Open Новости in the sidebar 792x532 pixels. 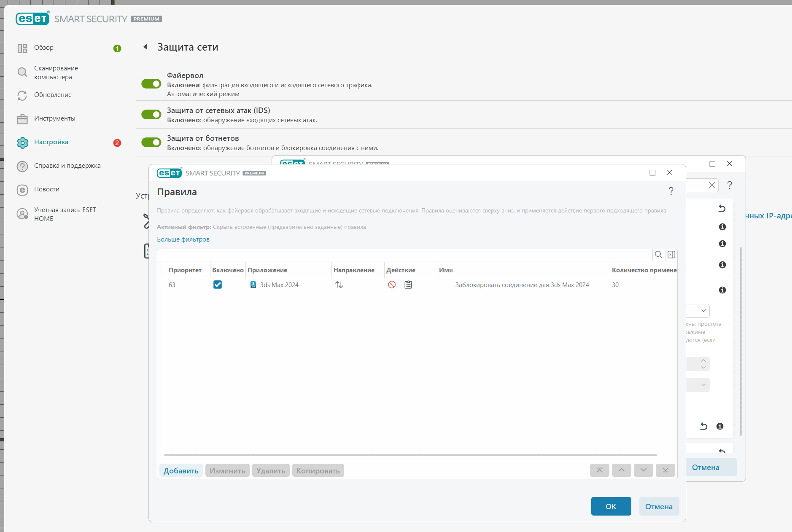[x=47, y=189]
